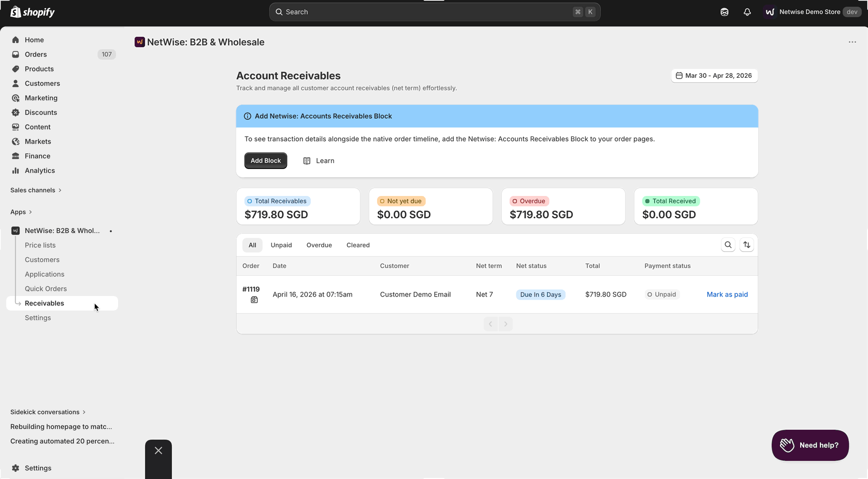The image size is (868, 479).
Task: Click the info icon in the blue banner
Action: 248,116
